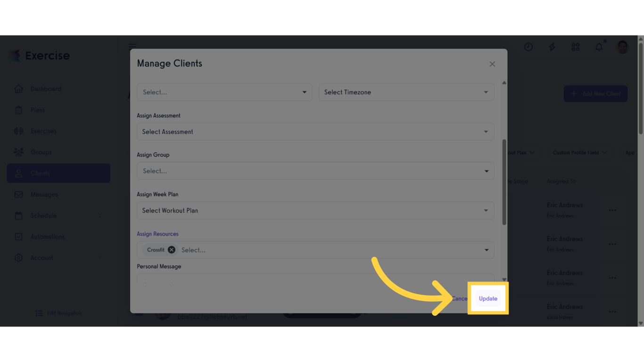Viewport: 644px width, 362px height.
Task: Remove the Crossfit resource tag
Action: coord(172,250)
